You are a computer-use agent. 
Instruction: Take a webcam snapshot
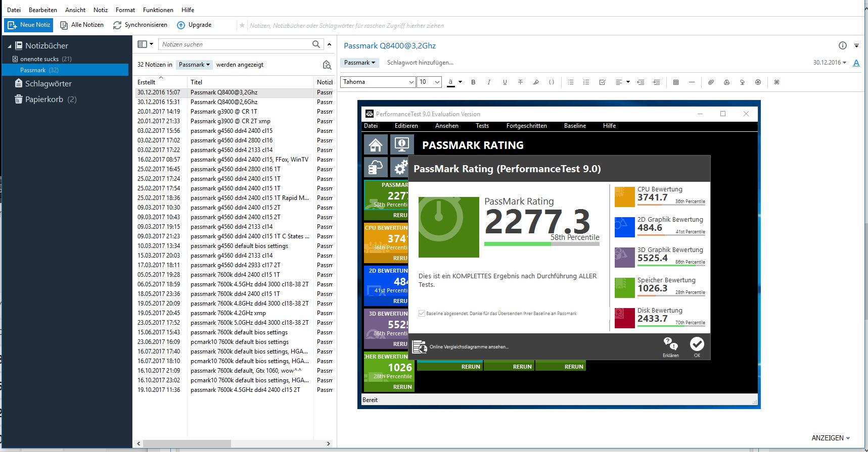(x=758, y=82)
